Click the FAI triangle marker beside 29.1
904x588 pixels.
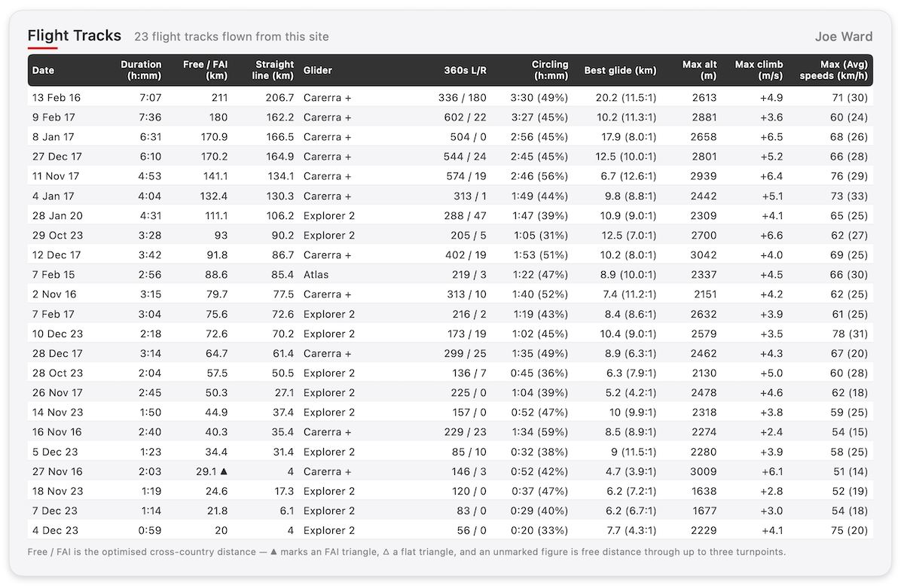click(223, 471)
